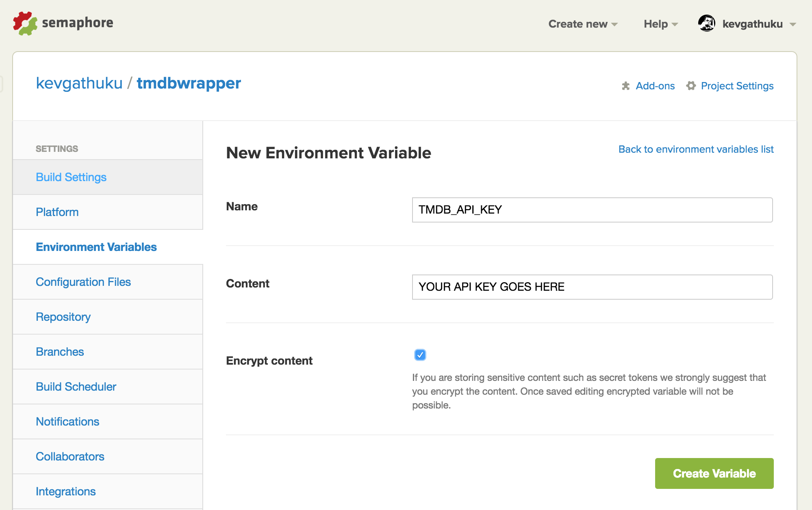The width and height of the screenshot is (812, 510).
Task: Expand the Help dropdown menu
Action: pos(661,24)
